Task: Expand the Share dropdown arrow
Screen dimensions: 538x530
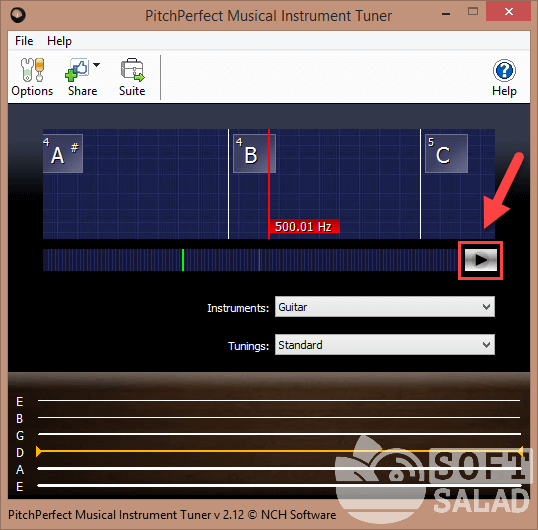Action: pos(96,64)
